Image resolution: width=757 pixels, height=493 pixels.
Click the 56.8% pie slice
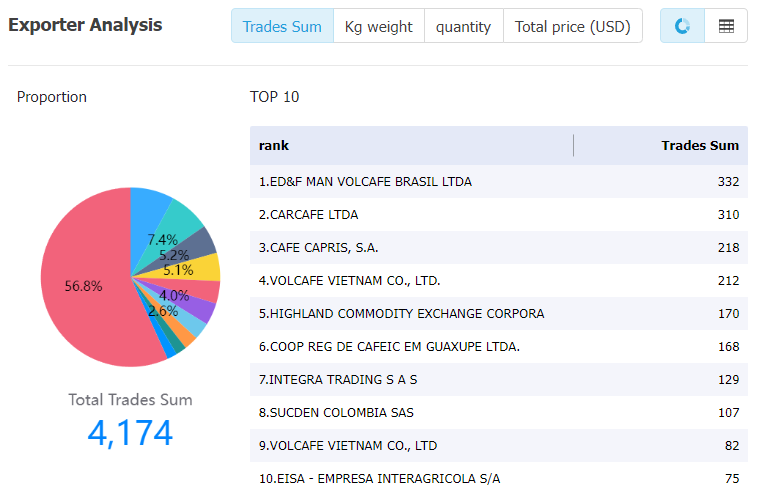click(82, 285)
